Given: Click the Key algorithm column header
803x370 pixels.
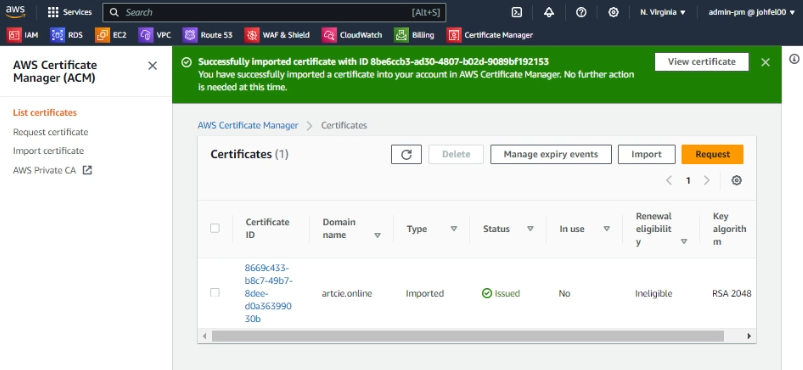Looking at the screenshot, I should 729,229.
